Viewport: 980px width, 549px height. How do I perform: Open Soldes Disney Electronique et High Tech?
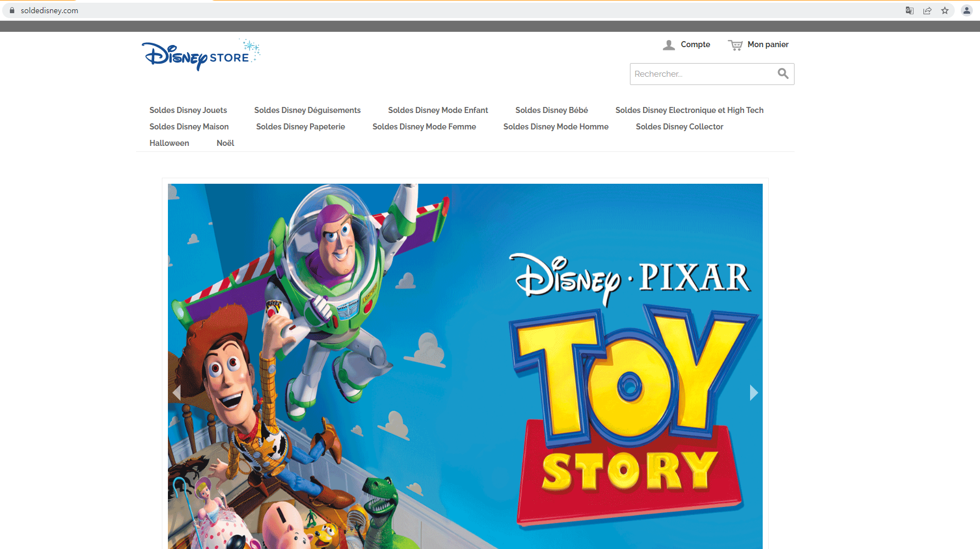(689, 110)
